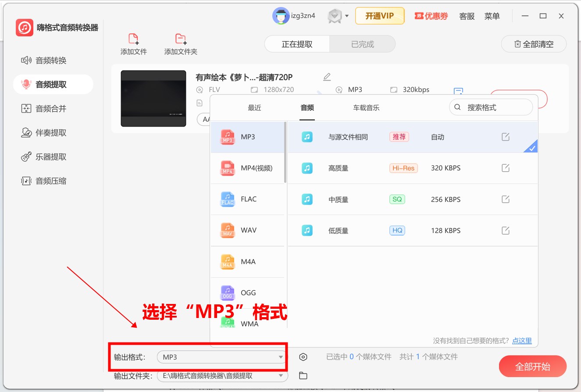581x392 pixels.
Task: Edit settings for 与源文件相同 preset
Action: coord(506,137)
